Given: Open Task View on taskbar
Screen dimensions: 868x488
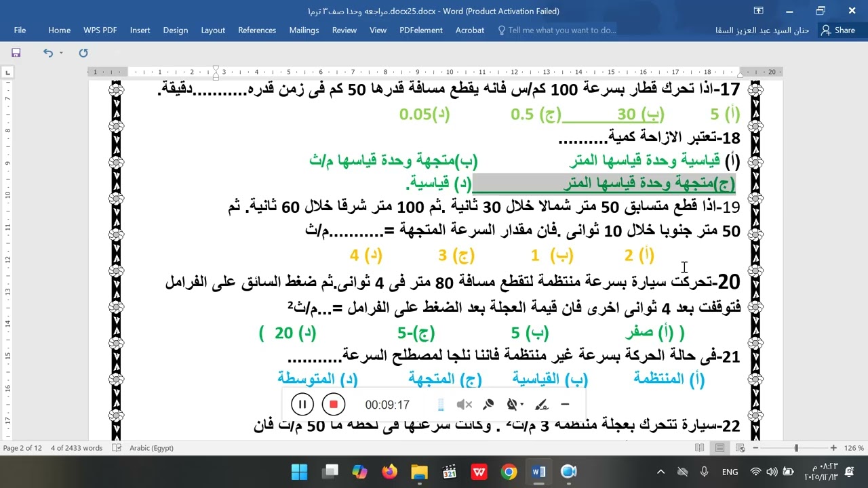Looking at the screenshot, I should click(330, 472).
